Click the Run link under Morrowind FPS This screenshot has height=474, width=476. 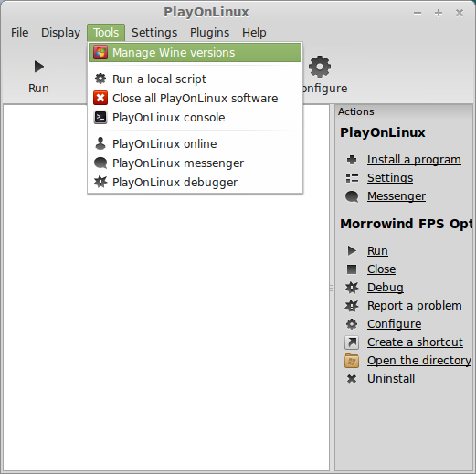[x=377, y=251]
